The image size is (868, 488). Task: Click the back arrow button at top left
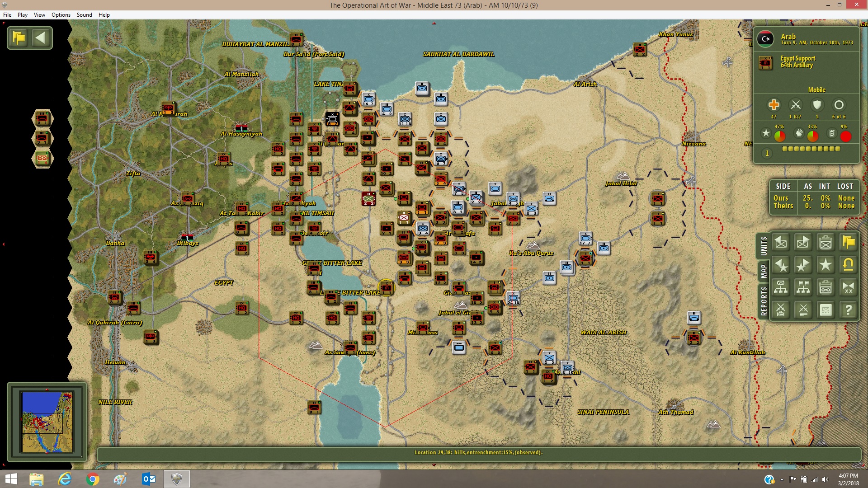tap(41, 38)
